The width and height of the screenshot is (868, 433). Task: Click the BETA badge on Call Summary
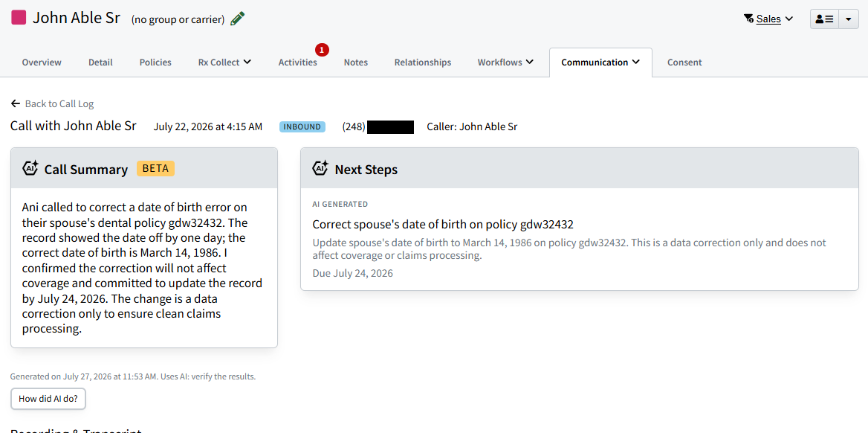tap(155, 169)
